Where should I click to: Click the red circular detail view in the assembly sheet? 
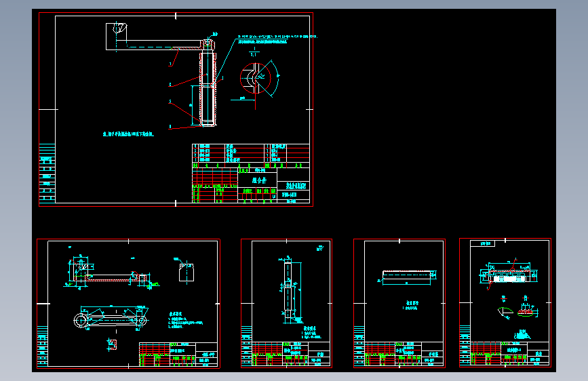255,78
